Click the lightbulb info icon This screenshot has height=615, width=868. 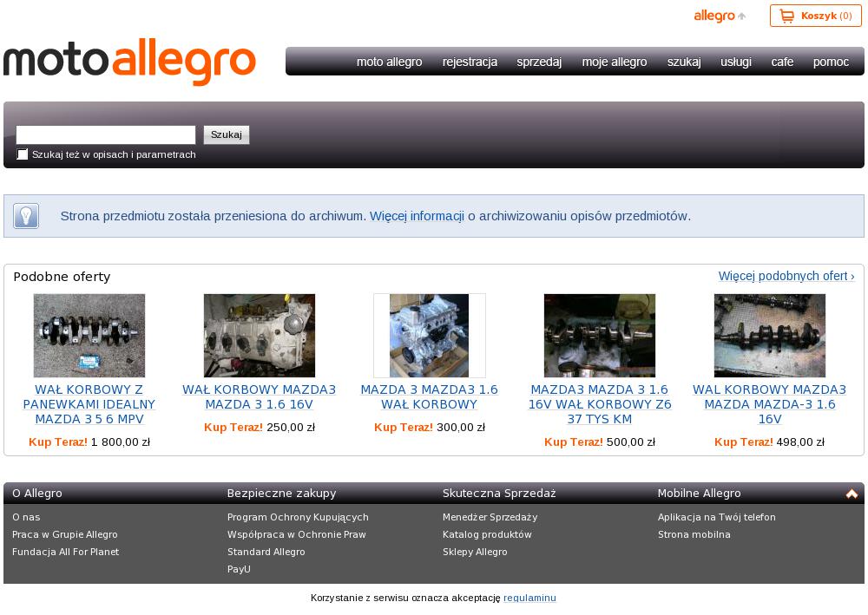tap(26, 216)
